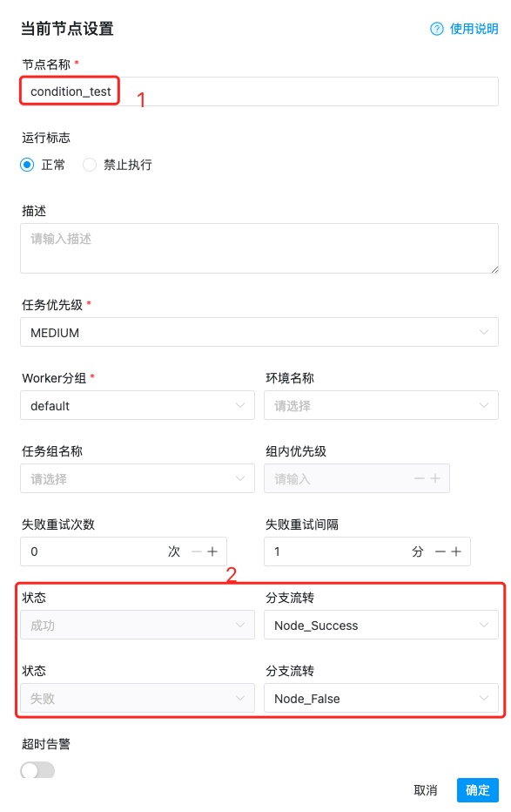Expand the Node_Success branch dropdown
Viewport: 511px width, 812px height.
point(381,625)
